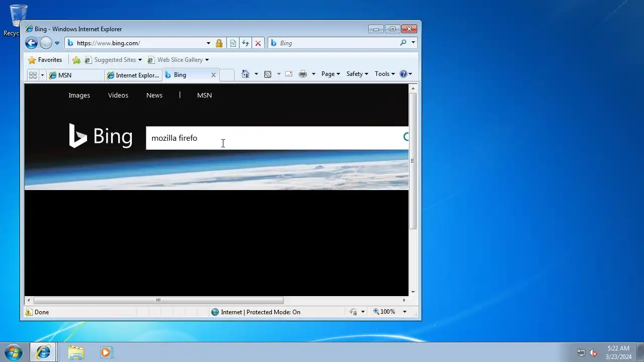Click the muted volume tray icon
Screen dimensions: 644x362
click(593, 352)
